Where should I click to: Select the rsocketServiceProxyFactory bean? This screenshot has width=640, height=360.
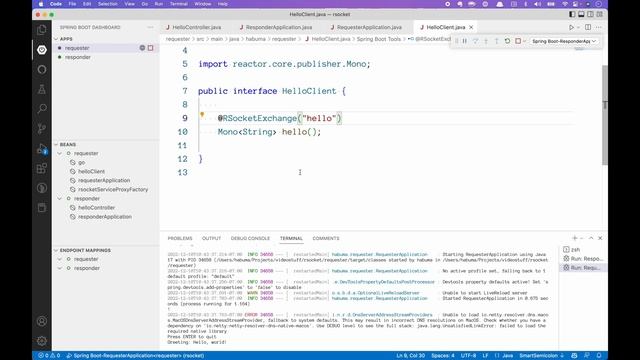click(113, 189)
